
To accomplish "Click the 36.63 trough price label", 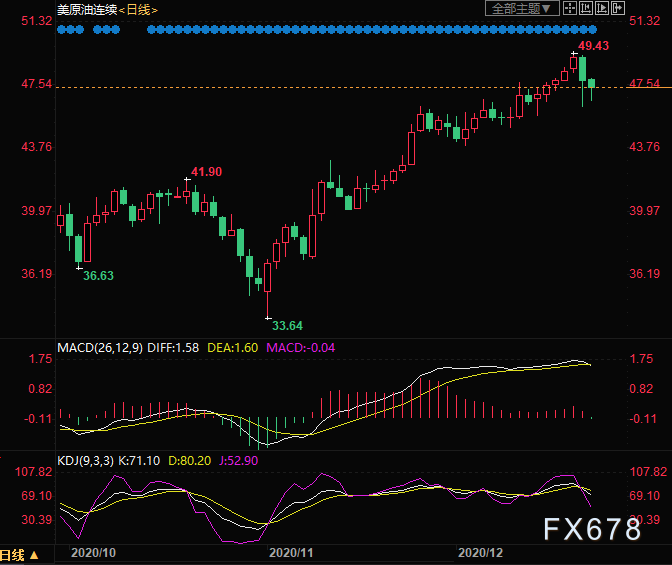I will (98, 275).
